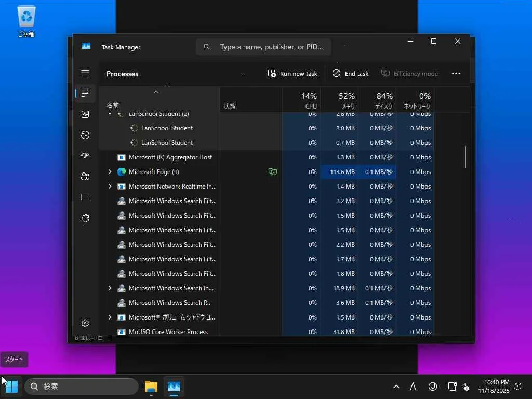The height and width of the screenshot is (399, 532).
Task: Expand Microsoft Windows Search In... row
Action: 110,288
